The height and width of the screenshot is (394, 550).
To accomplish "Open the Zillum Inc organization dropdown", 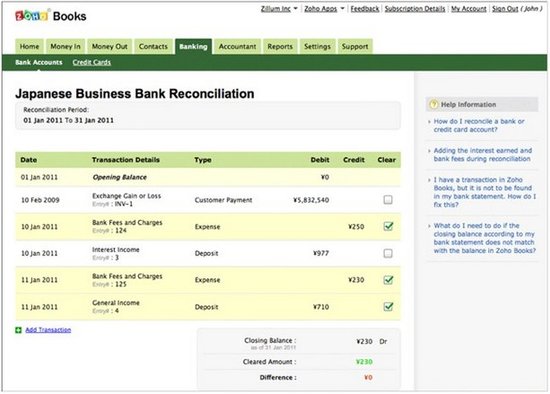I will [x=279, y=9].
